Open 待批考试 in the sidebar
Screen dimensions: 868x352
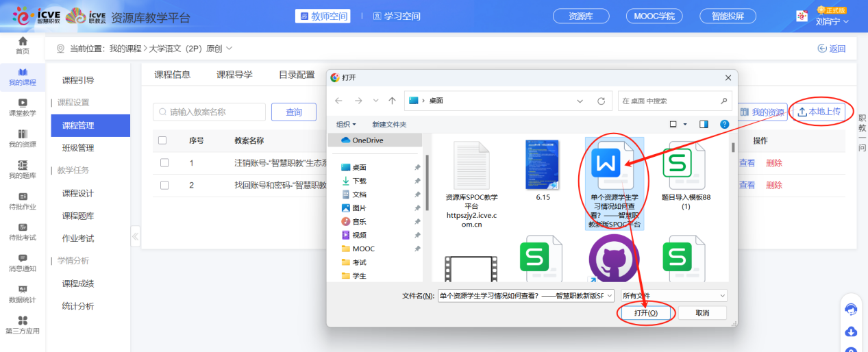point(23,231)
